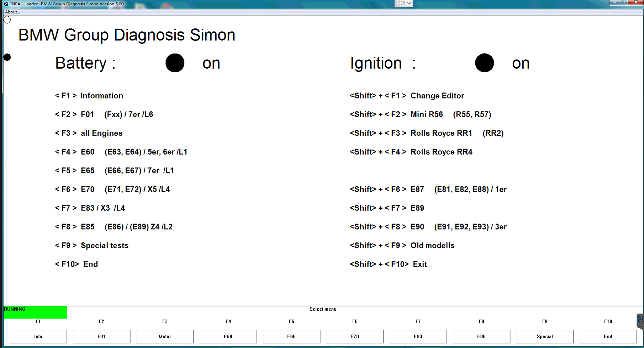Click the F8 label above E85 button
Viewport: 644px width, 348px height.
click(x=481, y=321)
